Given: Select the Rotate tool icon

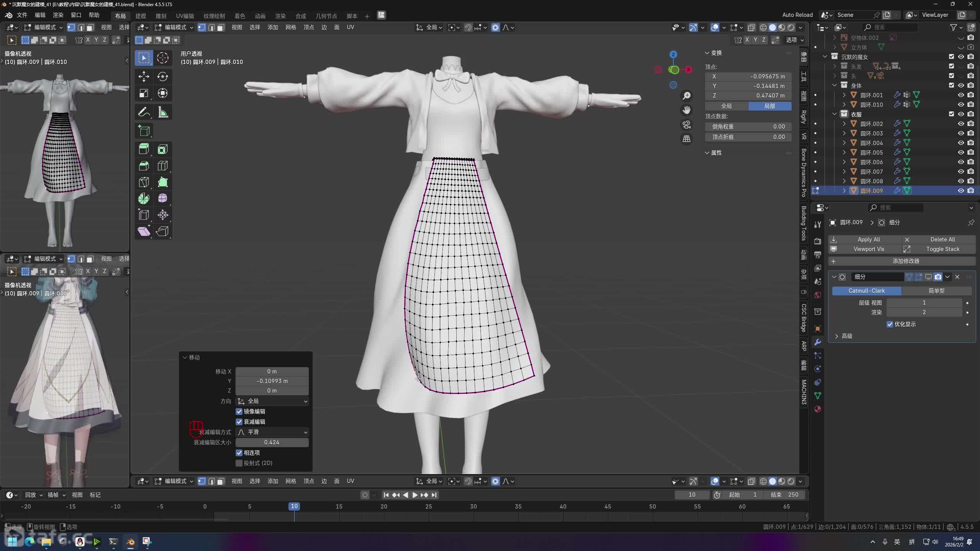Looking at the screenshot, I should pos(162,77).
